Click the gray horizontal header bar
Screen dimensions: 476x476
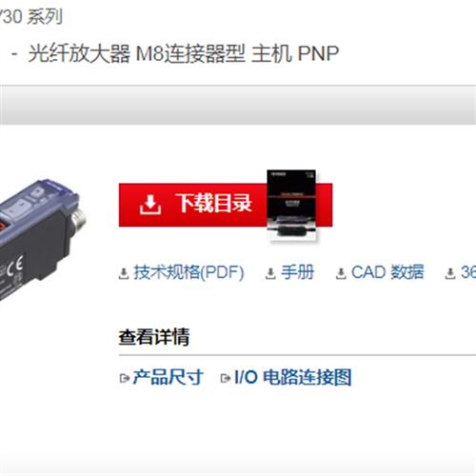coord(238,105)
